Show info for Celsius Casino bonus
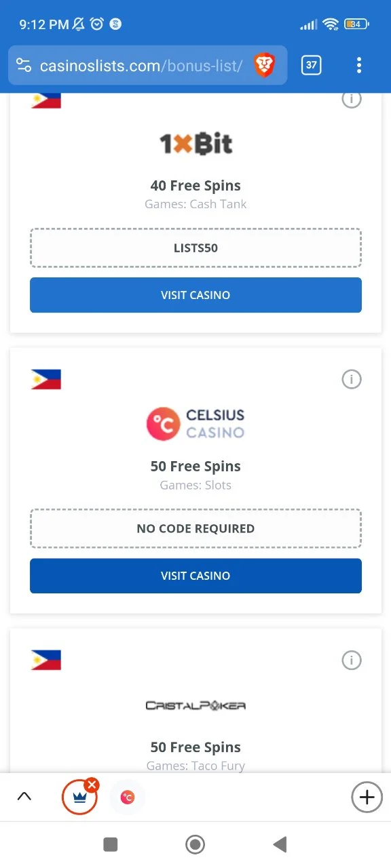This screenshot has height=868, width=391. pos(352,380)
